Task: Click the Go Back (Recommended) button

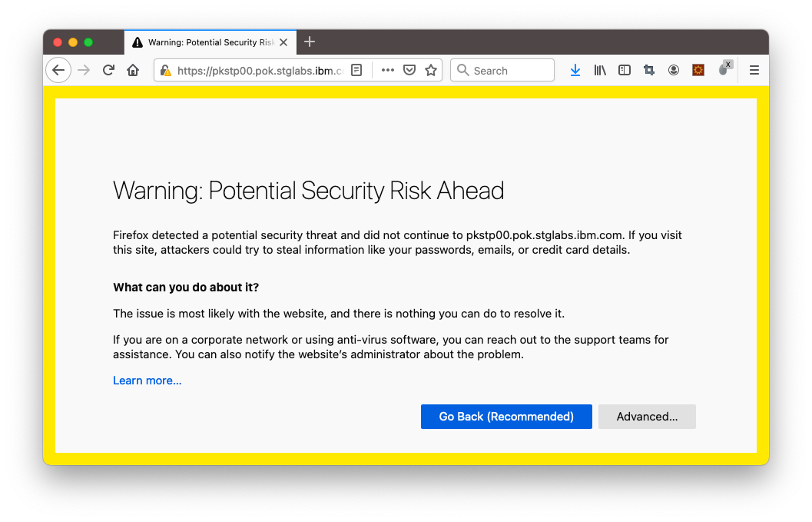Action: [506, 417]
